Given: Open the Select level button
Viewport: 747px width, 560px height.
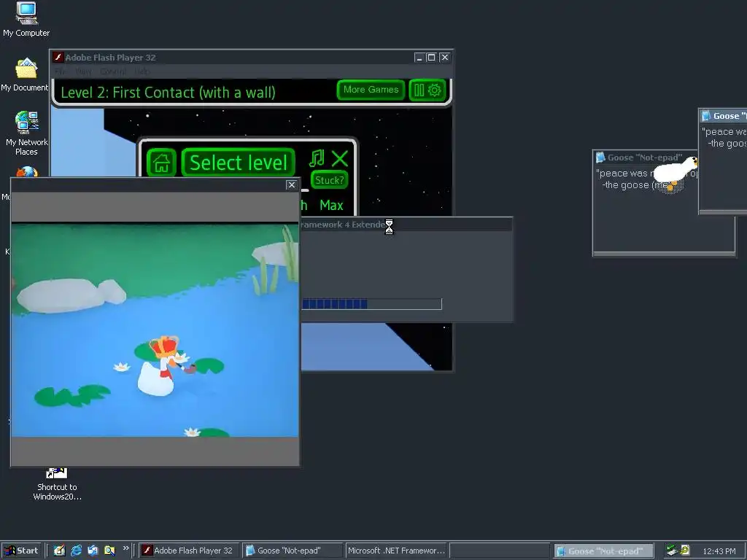Looking at the screenshot, I should point(239,163).
